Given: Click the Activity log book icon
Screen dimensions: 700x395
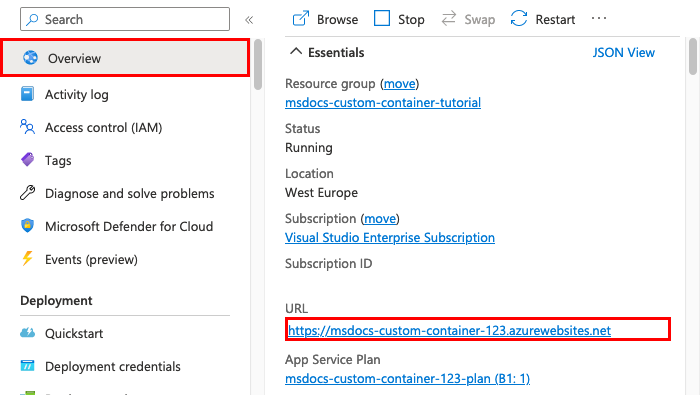Looking at the screenshot, I should click(x=27, y=94).
